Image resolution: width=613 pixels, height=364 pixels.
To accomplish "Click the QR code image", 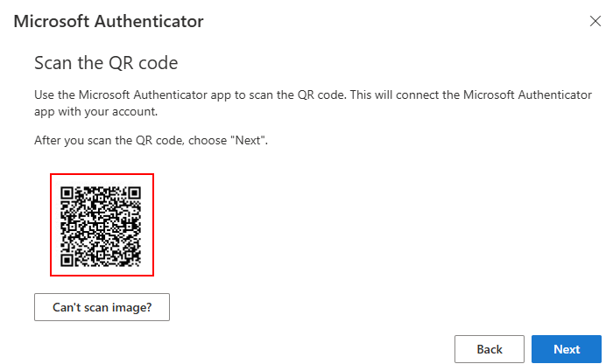I will click(101, 226).
